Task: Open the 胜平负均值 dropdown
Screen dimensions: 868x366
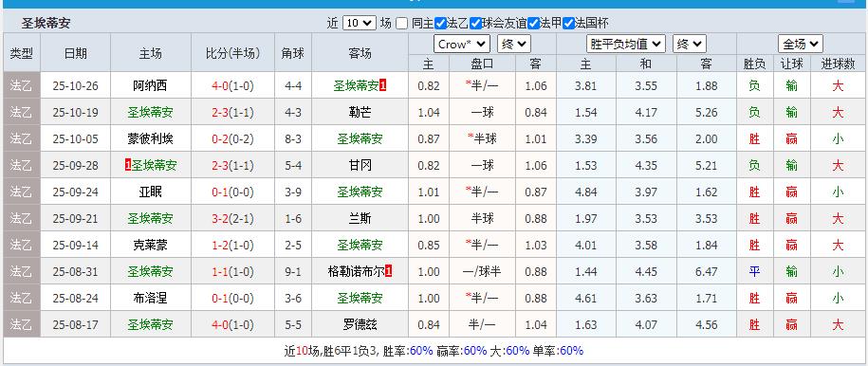Action: click(x=626, y=44)
